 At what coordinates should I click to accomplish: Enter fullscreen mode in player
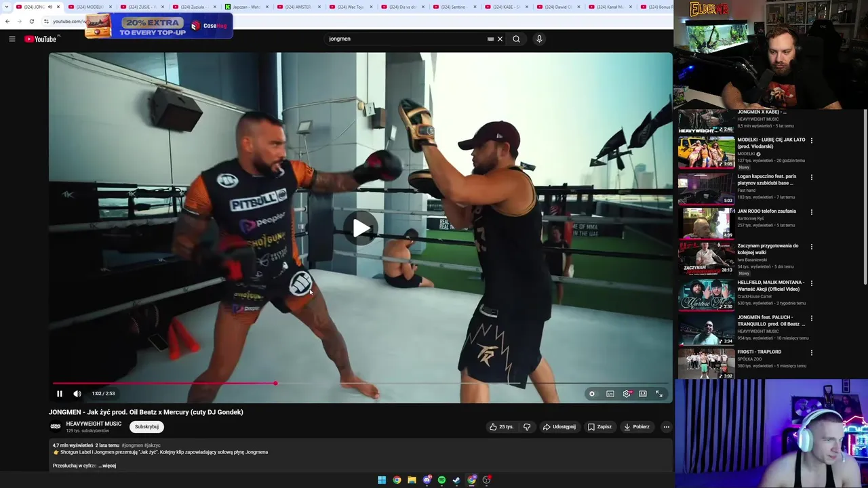pyautogui.click(x=659, y=394)
